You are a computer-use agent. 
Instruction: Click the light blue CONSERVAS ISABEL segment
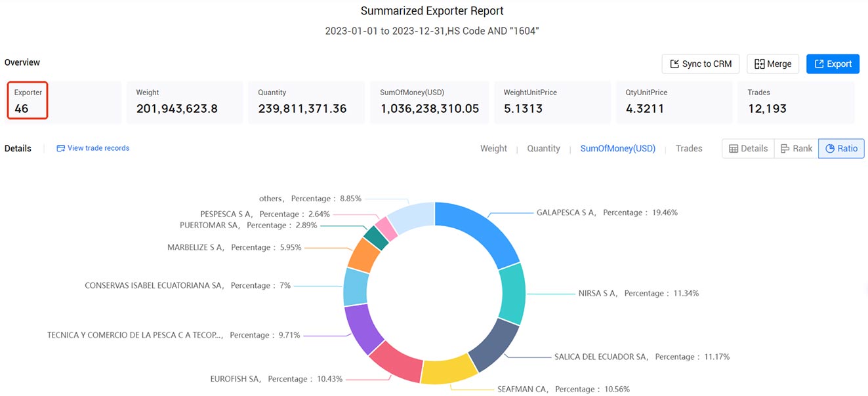point(355,287)
